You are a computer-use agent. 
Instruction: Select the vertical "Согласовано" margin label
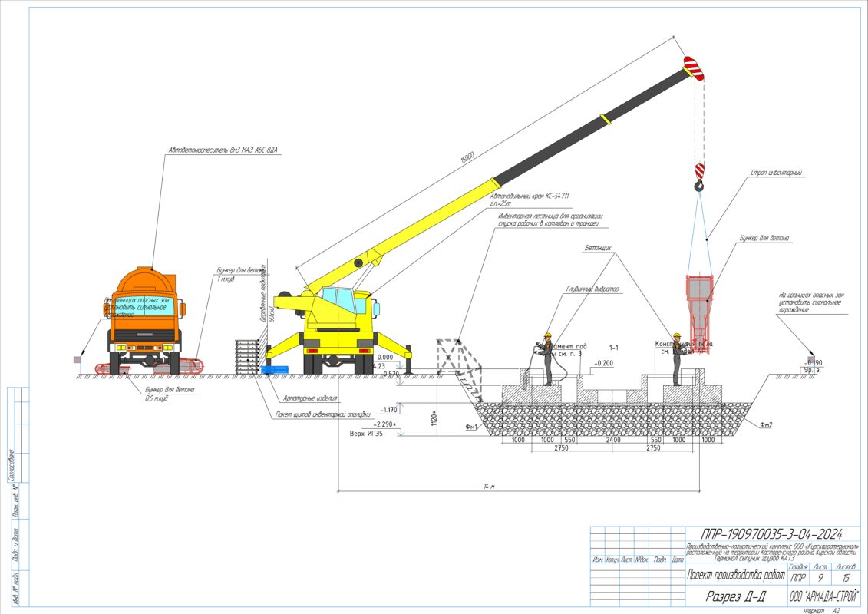pos(11,466)
